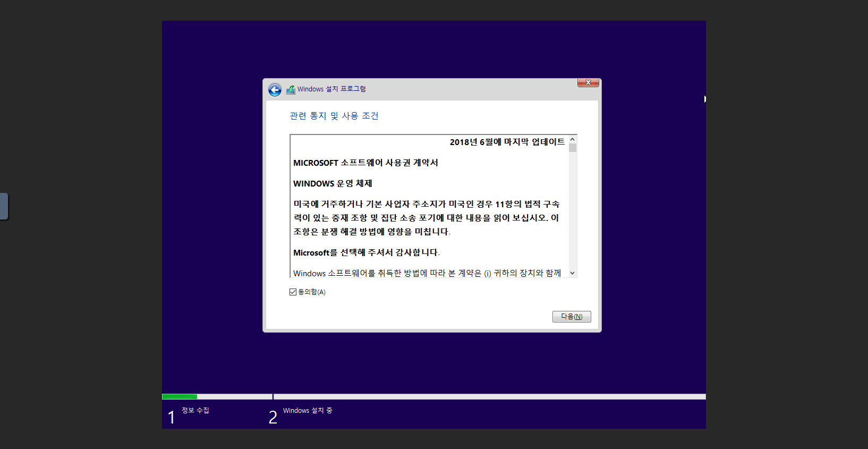Click the 2018년 6월에 마지막 업데이트 line

point(507,142)
